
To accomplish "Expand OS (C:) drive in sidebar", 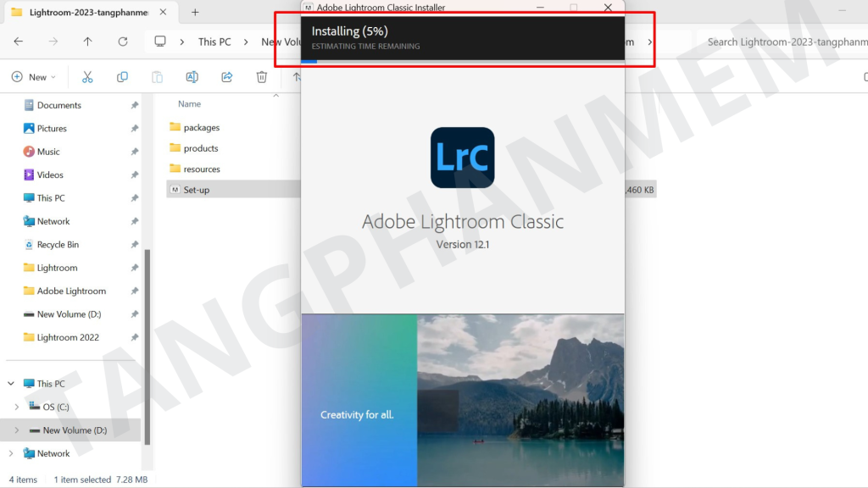I will click(x=17, y=407).
